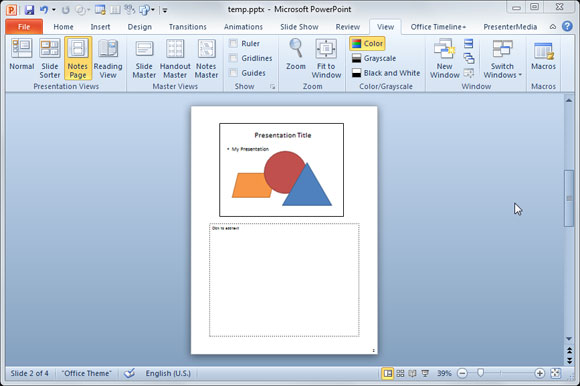This screenshot has height=386, width=580.
Task: Switch to Slide Sorter in status bar
Action: coord(400,373)
